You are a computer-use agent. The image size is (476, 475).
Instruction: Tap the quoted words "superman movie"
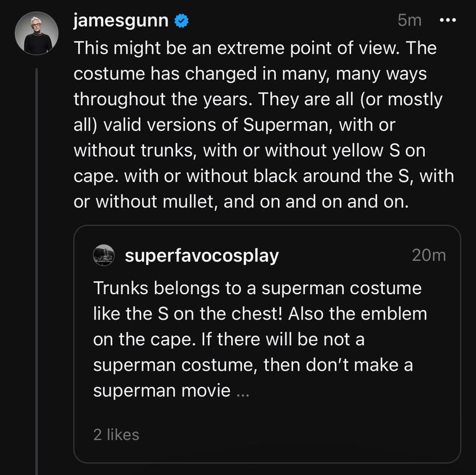pos(161,390)
